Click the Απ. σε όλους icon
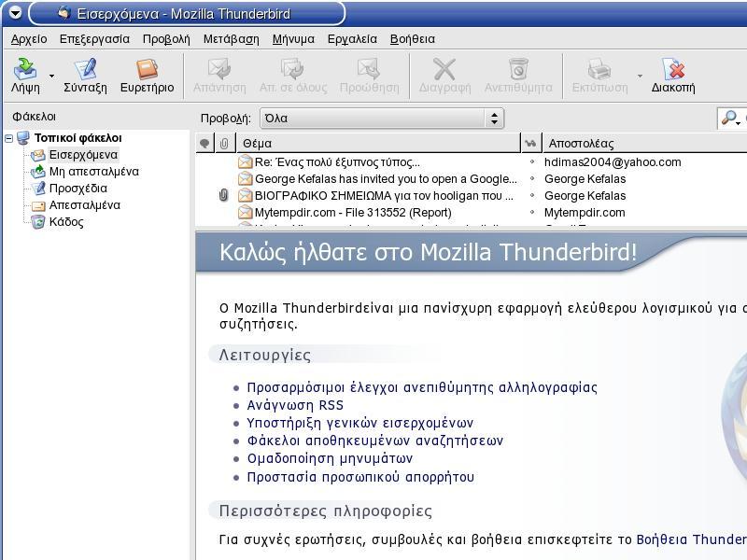Screen dimensions: 747x560 292,69
